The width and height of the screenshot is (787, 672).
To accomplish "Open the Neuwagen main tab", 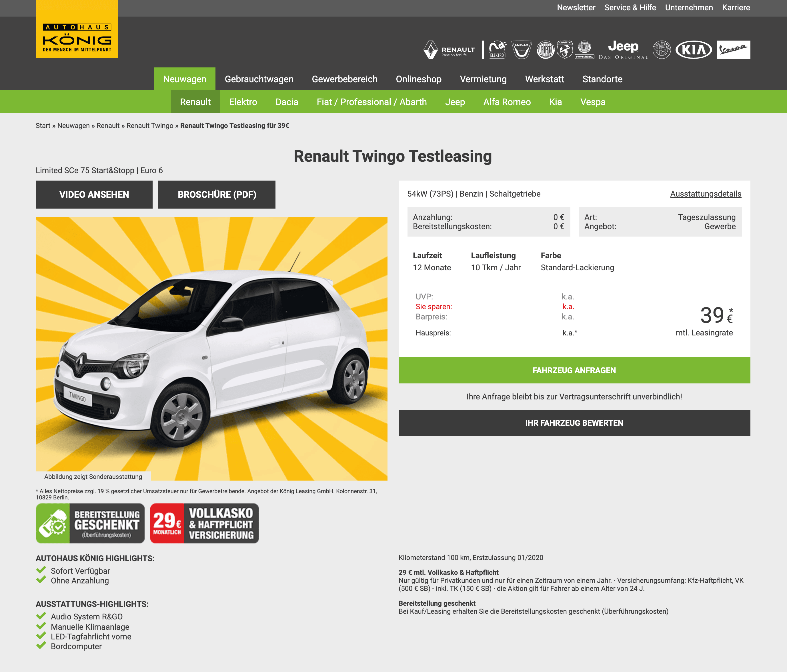I will pos(185,79).
